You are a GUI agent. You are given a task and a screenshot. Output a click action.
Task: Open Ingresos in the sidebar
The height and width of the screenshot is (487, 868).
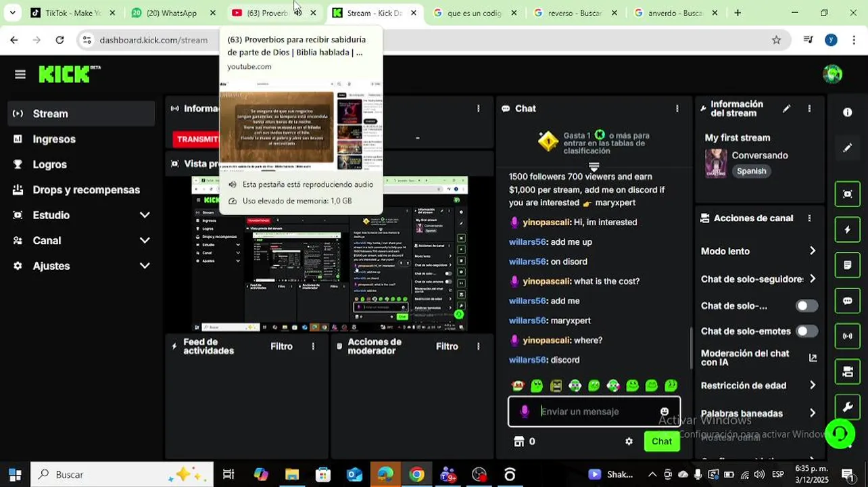tap(81, 139)
